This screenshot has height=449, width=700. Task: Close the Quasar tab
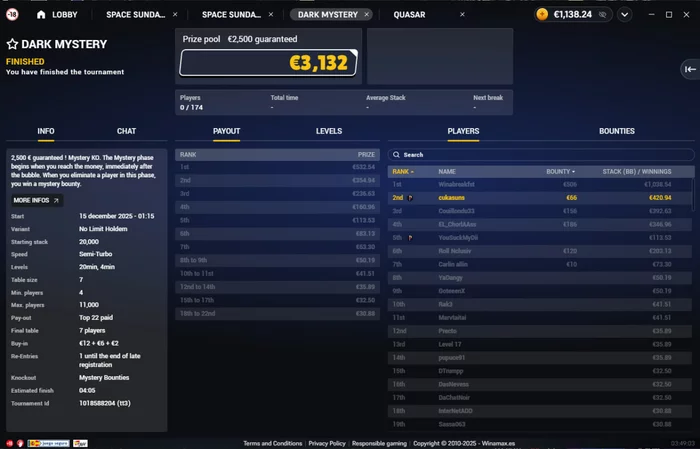[462, 15]
